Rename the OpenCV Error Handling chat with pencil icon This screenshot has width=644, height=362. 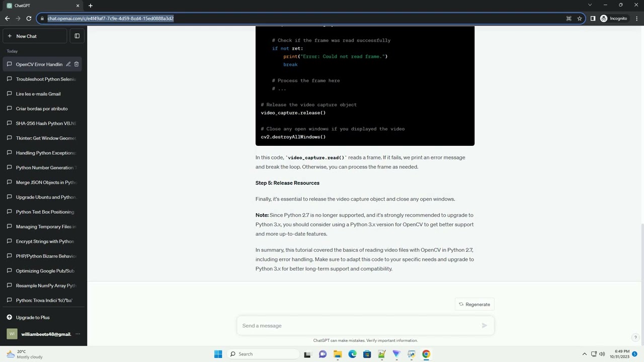tap(68, 64)
